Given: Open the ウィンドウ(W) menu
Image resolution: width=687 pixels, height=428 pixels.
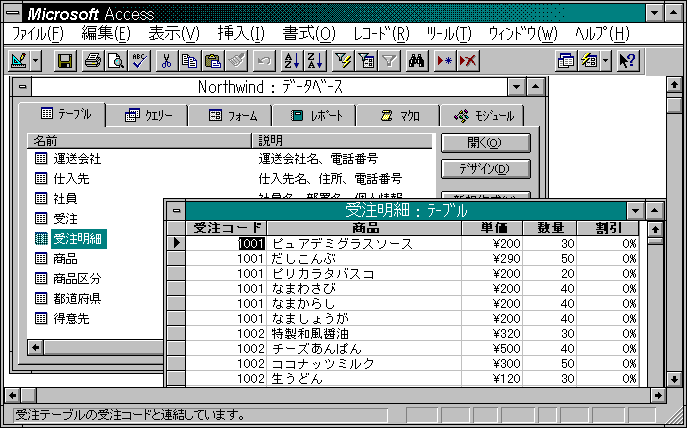Looking at the screenshot, I should (523, 34).
